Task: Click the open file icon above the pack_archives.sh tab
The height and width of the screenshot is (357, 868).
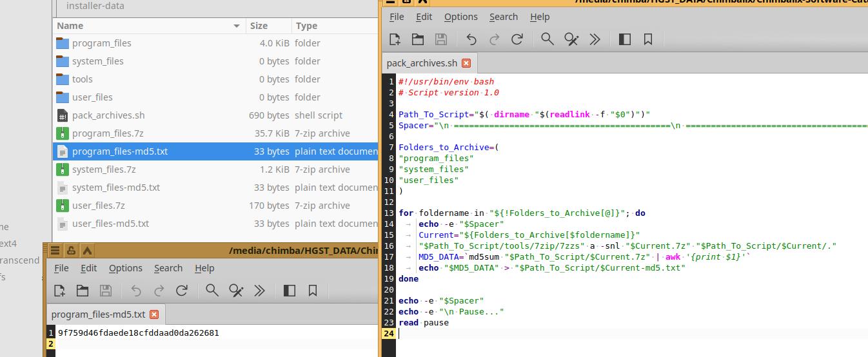Action: click(418, 39)
